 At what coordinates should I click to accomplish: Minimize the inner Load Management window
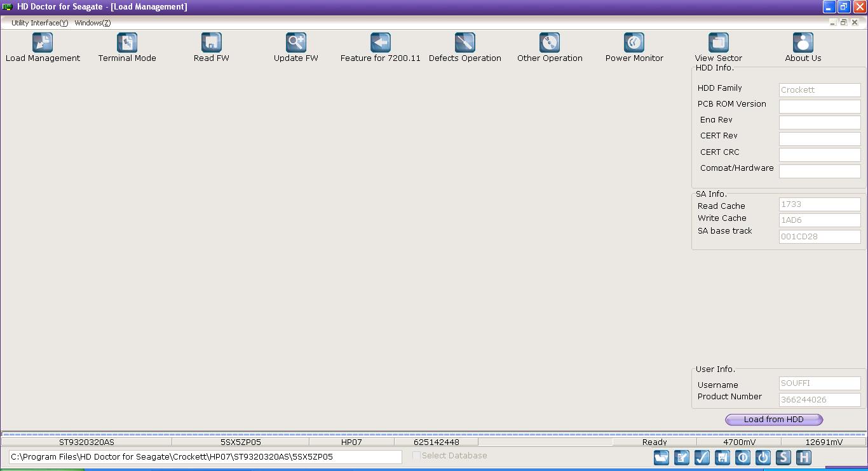[x=833, y=22]
